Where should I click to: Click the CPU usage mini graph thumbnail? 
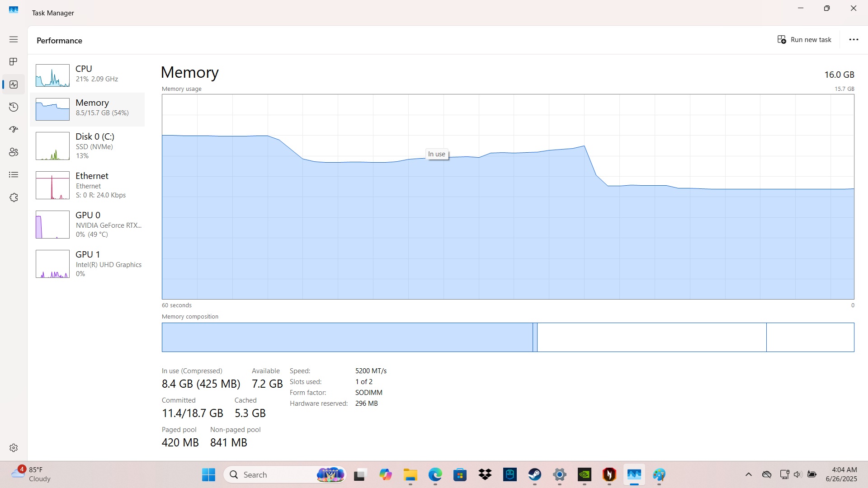coord(52,75)
